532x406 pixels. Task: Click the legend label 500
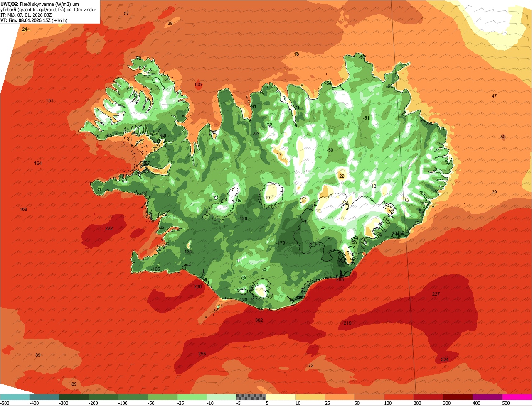pyautogui.click(x=506, y=403)
